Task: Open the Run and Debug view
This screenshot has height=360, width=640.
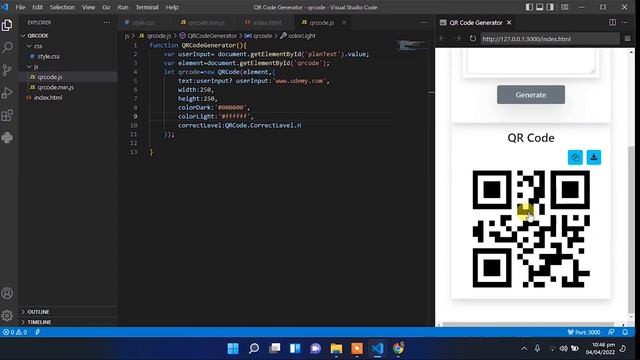Action: 7,93
